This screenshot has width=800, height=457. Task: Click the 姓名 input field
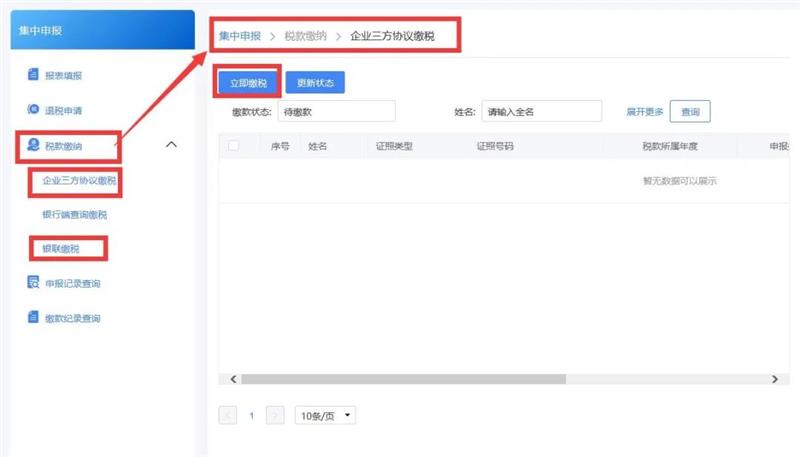click(540, 111)
